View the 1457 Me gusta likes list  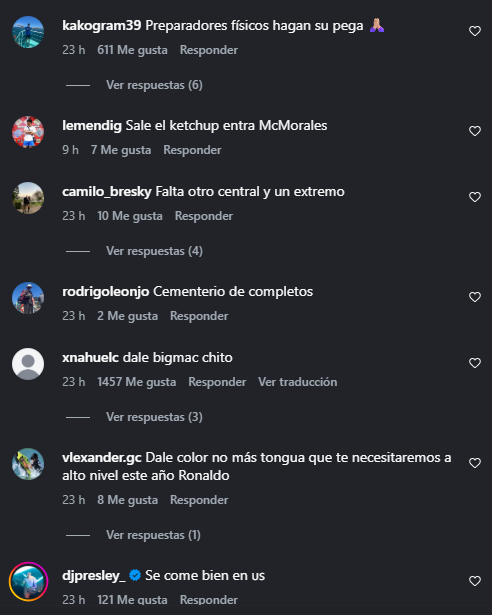click(137, 382)
